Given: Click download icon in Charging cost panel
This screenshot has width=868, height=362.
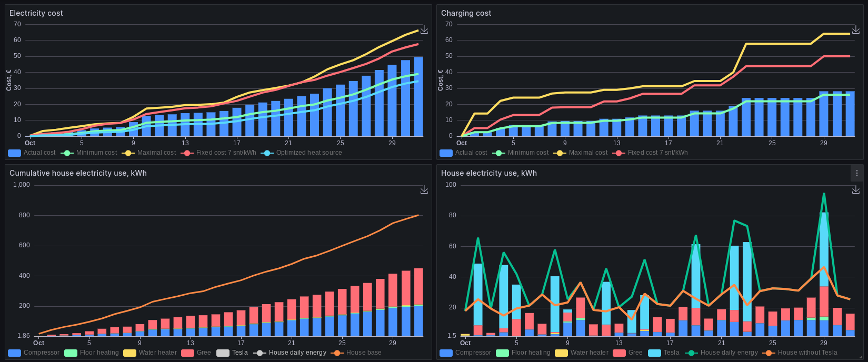Looking at the screenshot, I should point(855,30).
